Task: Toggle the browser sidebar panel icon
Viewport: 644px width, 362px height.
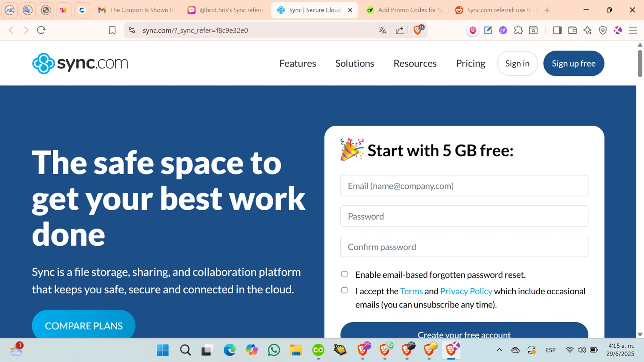Action: click(x=557, y=30)
